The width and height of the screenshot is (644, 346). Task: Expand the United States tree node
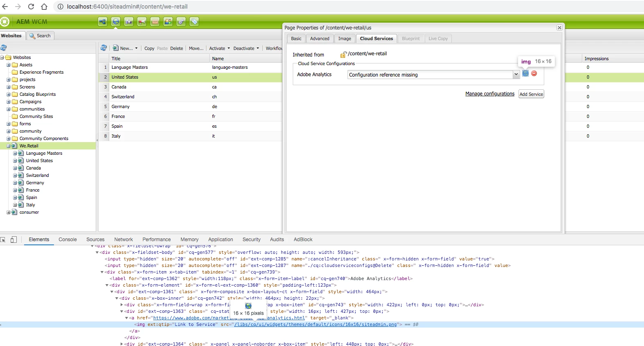coord(15,161)
